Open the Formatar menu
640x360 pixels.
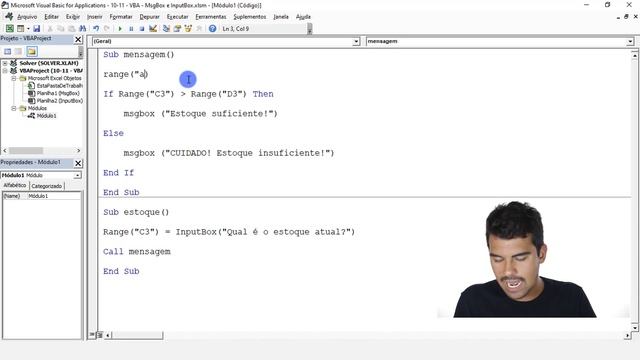coord(121,17)
